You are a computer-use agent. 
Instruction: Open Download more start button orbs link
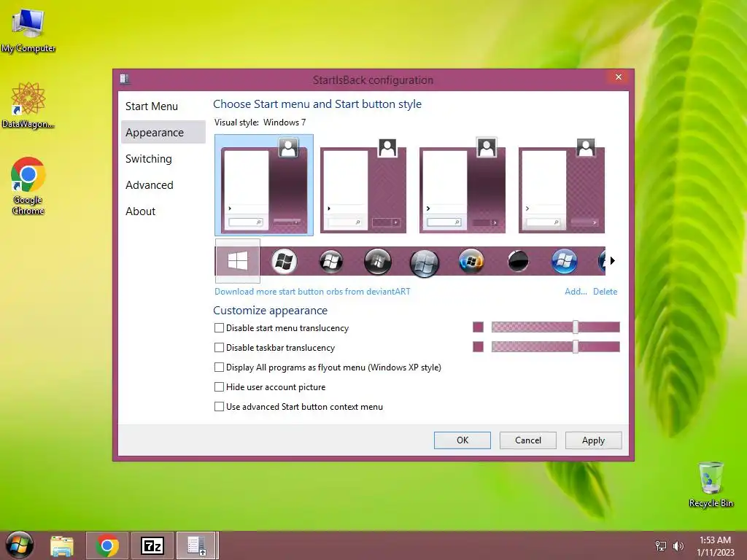click(x=312, y=292)
